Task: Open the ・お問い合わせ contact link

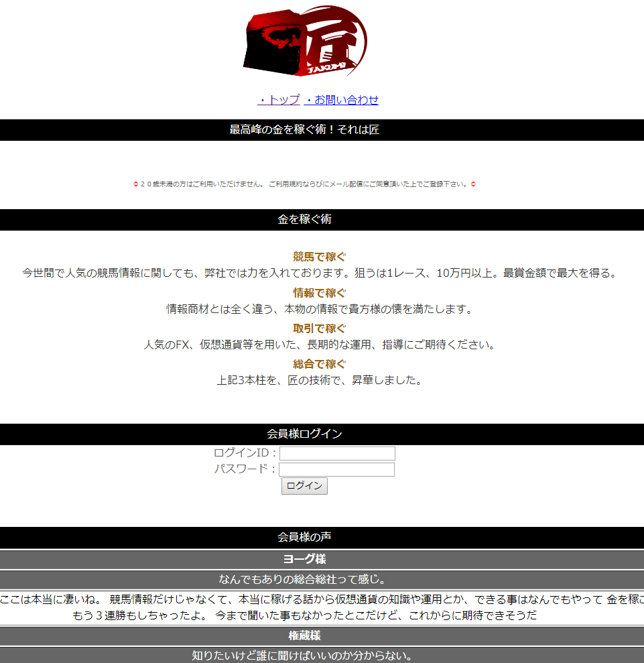Action: pyautogui.click(x=342, y=100)
